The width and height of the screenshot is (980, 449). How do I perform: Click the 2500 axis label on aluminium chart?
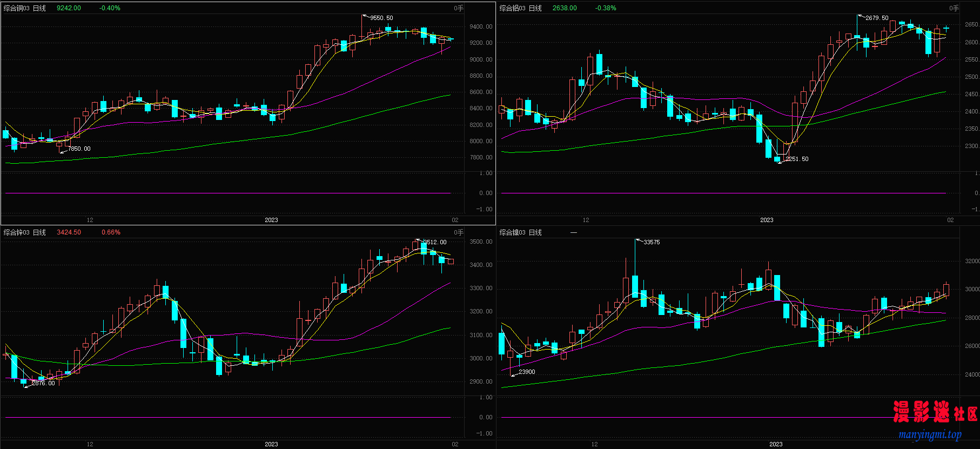971,77
